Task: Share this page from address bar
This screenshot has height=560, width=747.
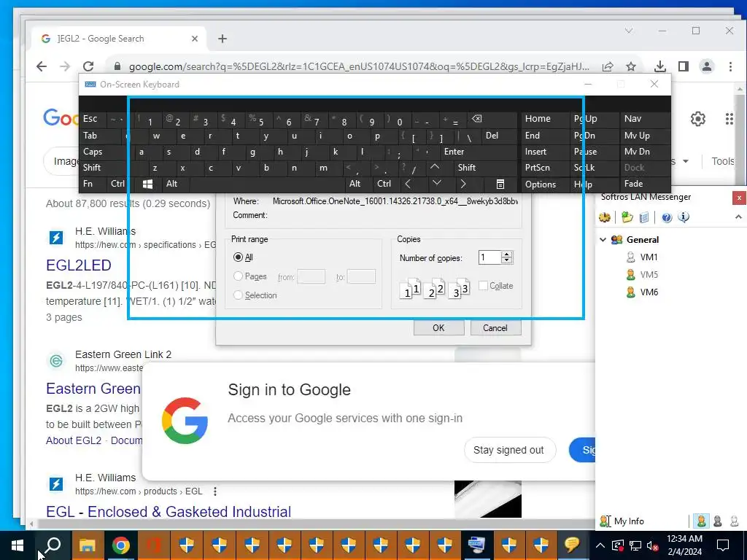Action: (x=608, y=66)
